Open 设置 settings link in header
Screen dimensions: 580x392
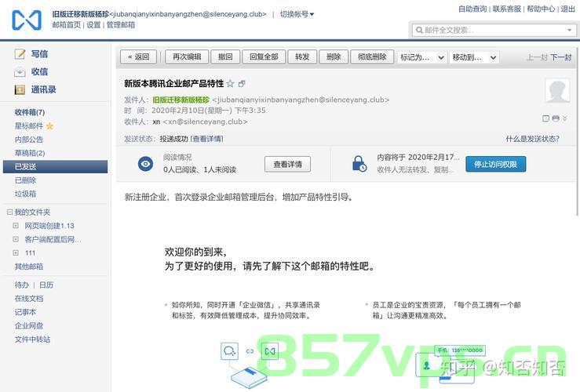(x=93, y=25)
